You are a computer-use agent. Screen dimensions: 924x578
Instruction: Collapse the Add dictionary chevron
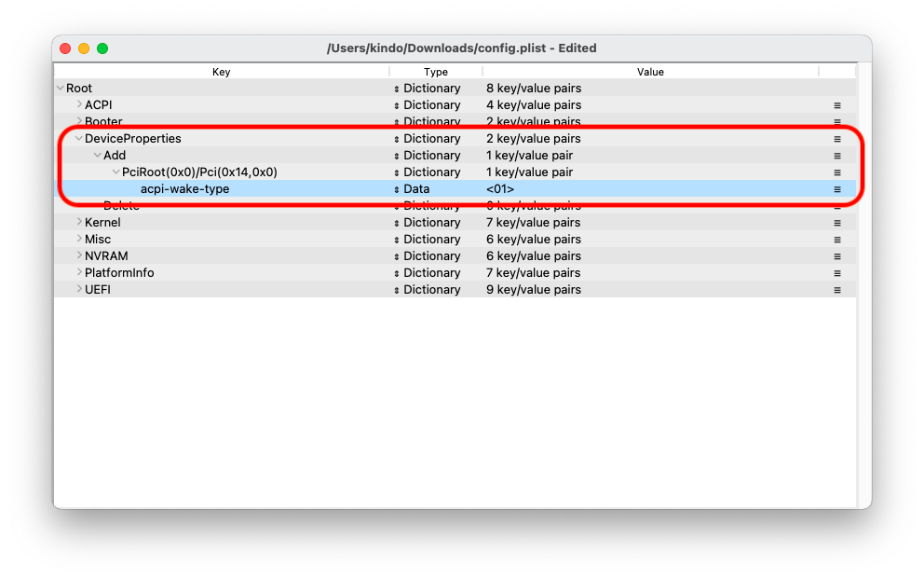(x=98, y=155)
